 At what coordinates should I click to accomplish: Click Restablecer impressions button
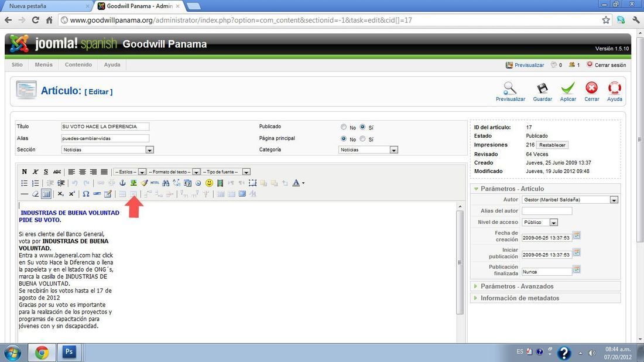552,145
